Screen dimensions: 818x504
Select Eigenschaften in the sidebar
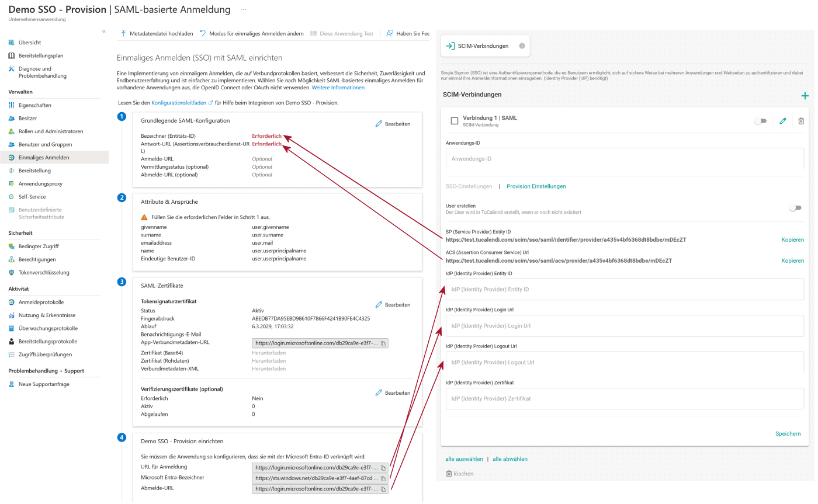[35, 105]
